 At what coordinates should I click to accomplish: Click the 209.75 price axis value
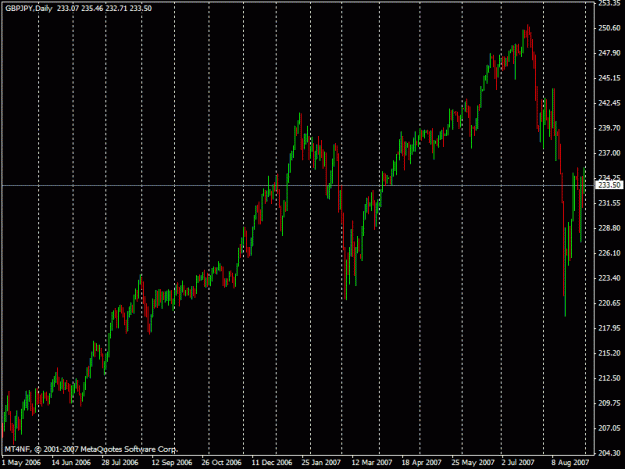609,403
